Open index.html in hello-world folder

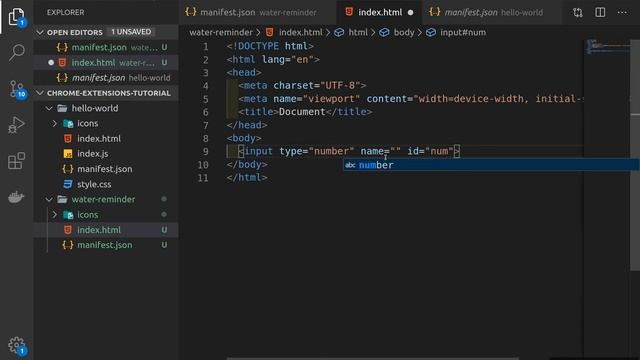pyautogui.click(x=106, y=138)
